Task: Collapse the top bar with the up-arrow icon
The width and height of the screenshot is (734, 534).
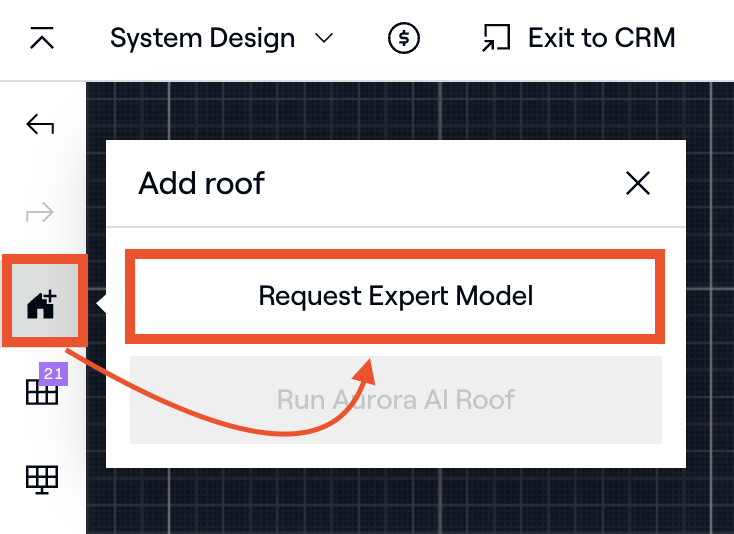Action: (x=42, y=38)
